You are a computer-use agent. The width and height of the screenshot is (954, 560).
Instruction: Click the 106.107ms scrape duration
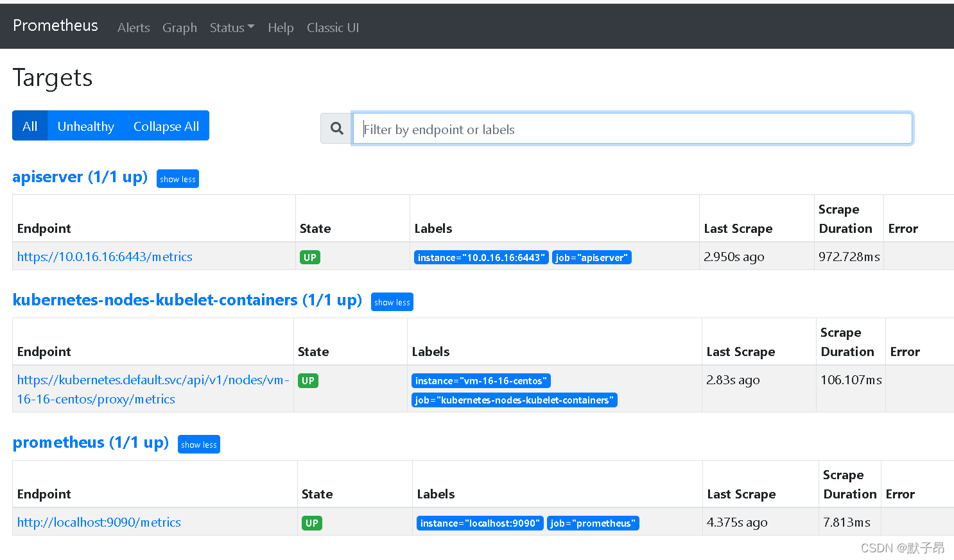[x=851, y=380]
